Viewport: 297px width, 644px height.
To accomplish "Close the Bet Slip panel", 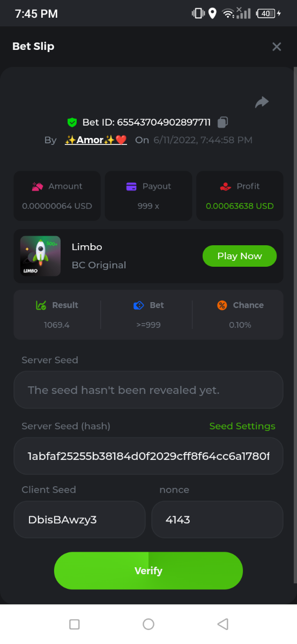I will pos(277,47).
